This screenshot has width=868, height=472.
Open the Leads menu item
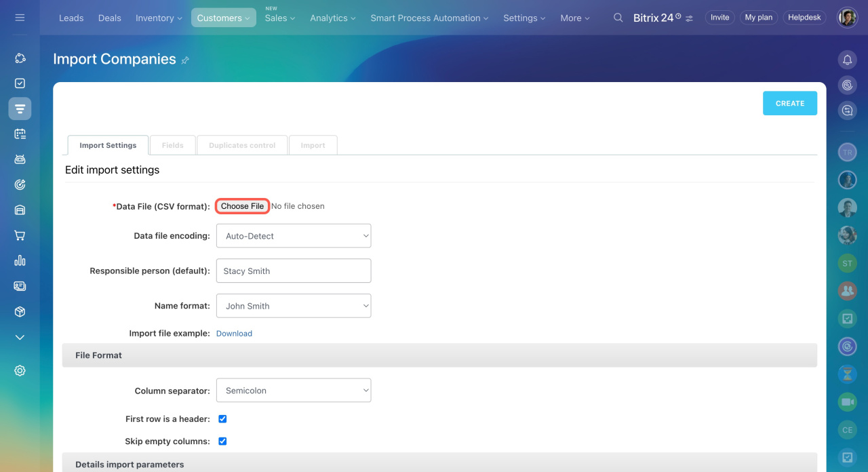pos(71,18)
